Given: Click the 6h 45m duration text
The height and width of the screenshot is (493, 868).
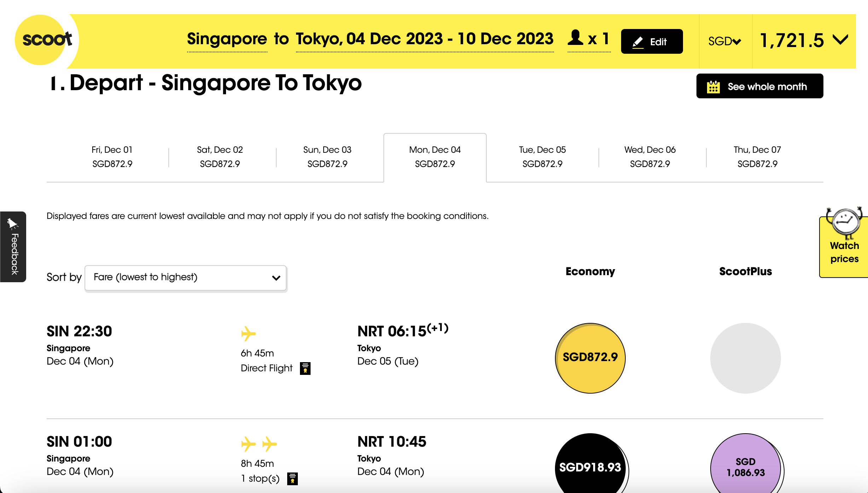Looking at the screenshot, I should click(x=257, y=353).
